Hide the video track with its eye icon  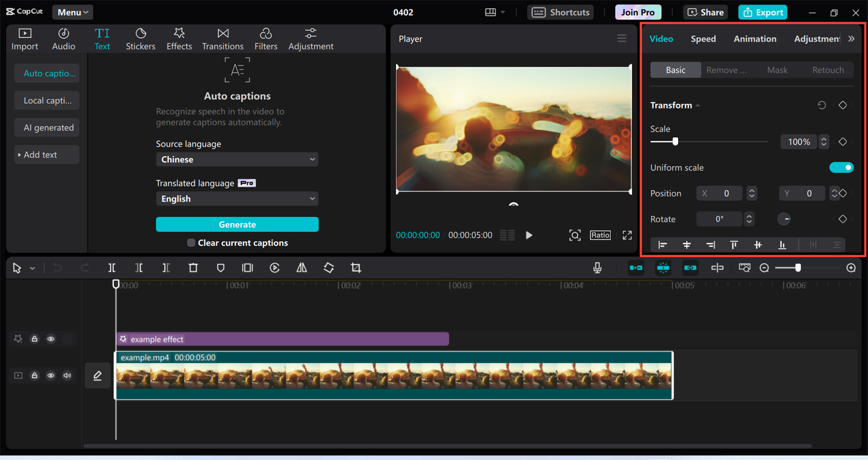[51, 375]
